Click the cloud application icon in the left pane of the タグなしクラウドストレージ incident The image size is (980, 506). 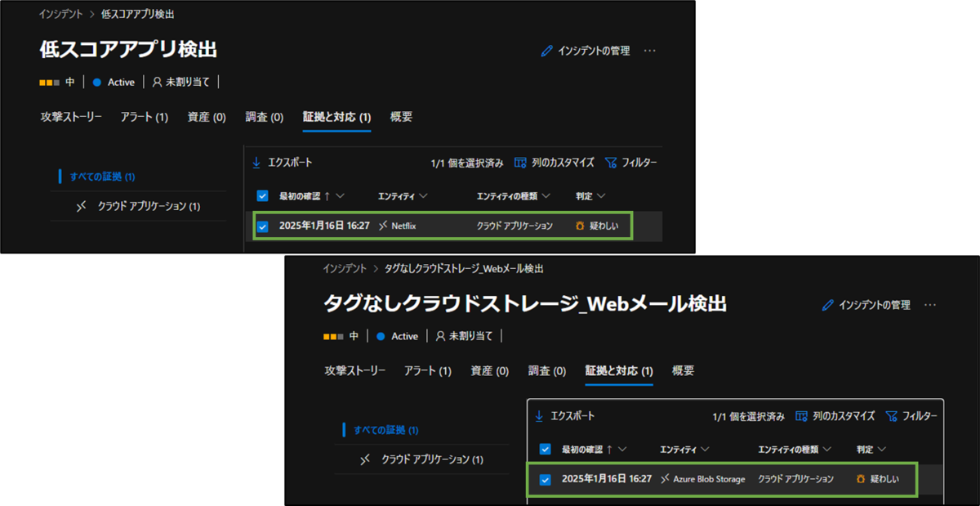pos(365,460)
